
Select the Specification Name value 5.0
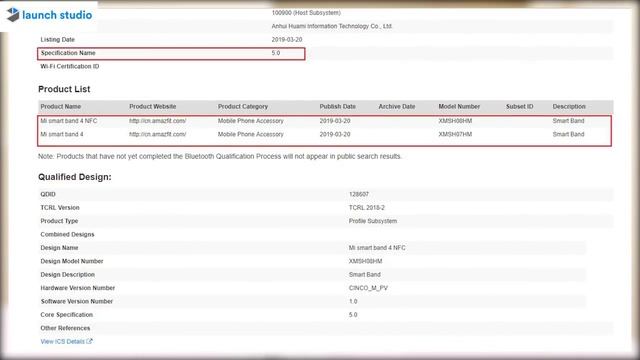coord(276,53)
